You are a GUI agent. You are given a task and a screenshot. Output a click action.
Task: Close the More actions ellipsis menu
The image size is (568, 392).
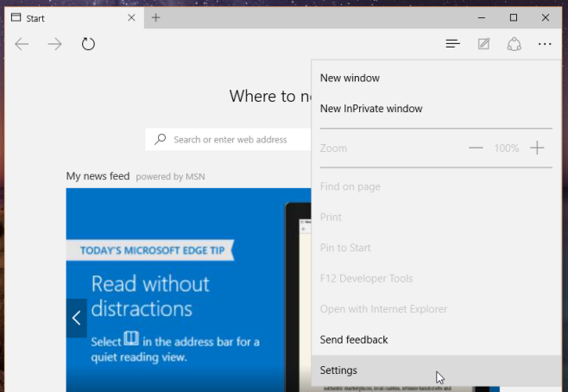(545, 44)
